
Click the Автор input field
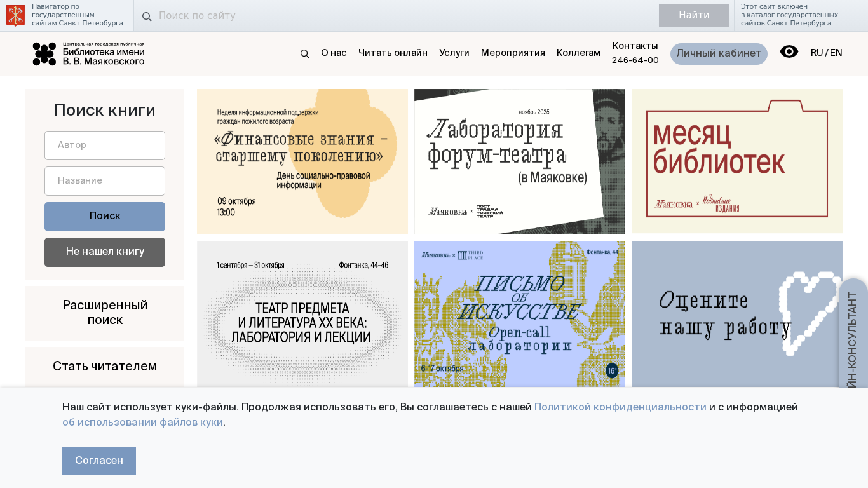105,146
